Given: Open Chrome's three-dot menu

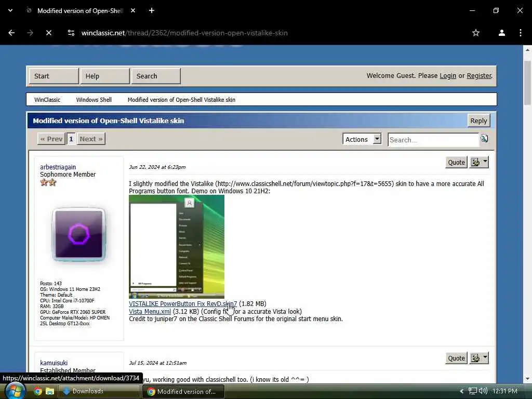Looking at the screenshot, I should pyautogui.click(x=521, y=33).
